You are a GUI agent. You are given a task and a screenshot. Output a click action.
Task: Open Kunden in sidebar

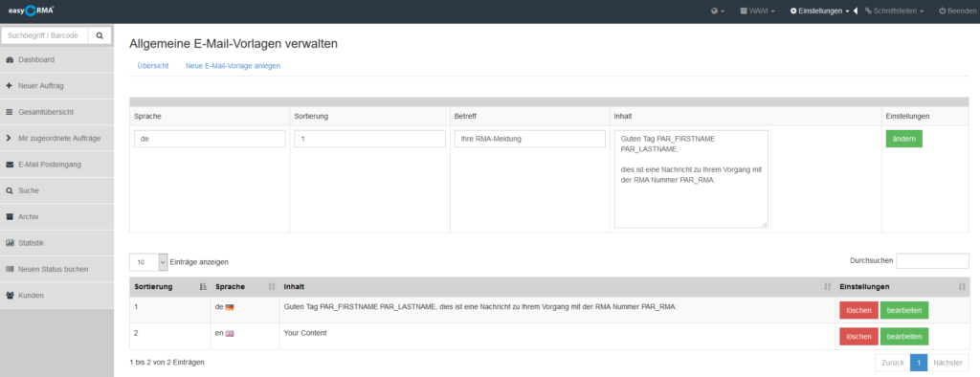pos(56,295)
